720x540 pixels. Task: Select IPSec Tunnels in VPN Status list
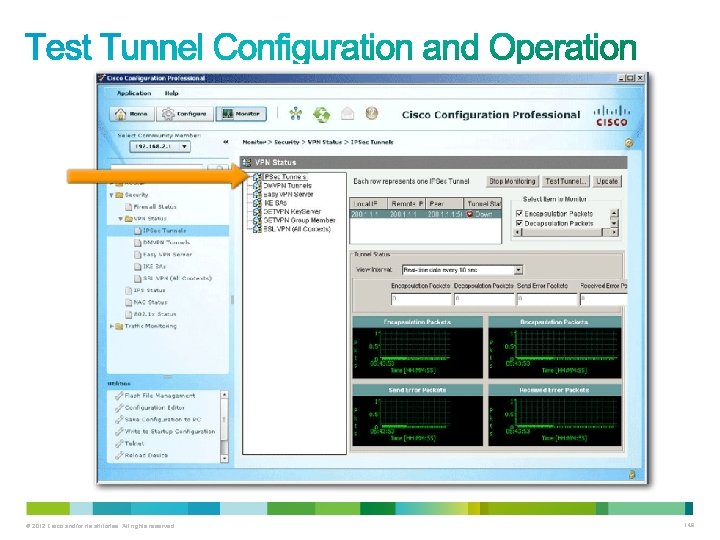[285, 177]
